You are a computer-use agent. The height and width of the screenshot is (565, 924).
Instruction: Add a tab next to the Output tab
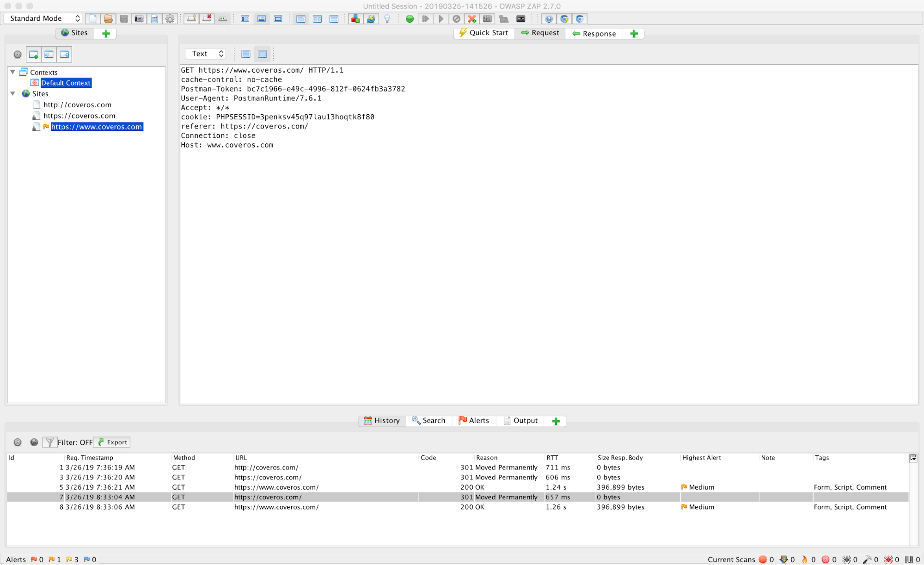click(x=556, y=421)
